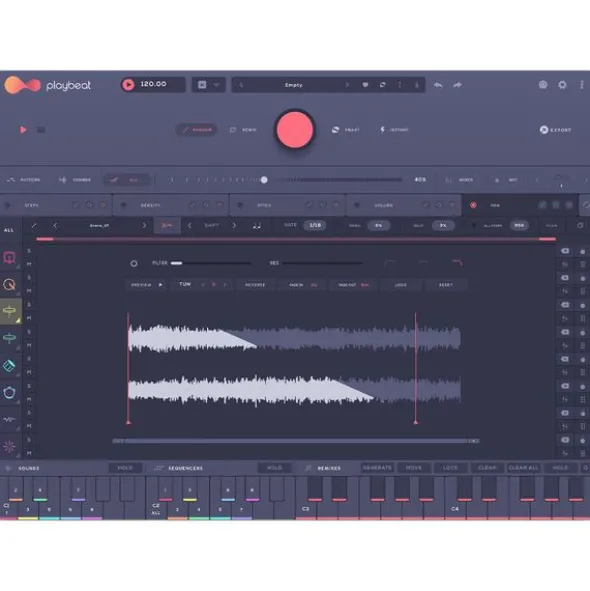Shift pattern left with Shift arrow
Image resolution: width=590 pixels, height=591 pixels.
190,225
